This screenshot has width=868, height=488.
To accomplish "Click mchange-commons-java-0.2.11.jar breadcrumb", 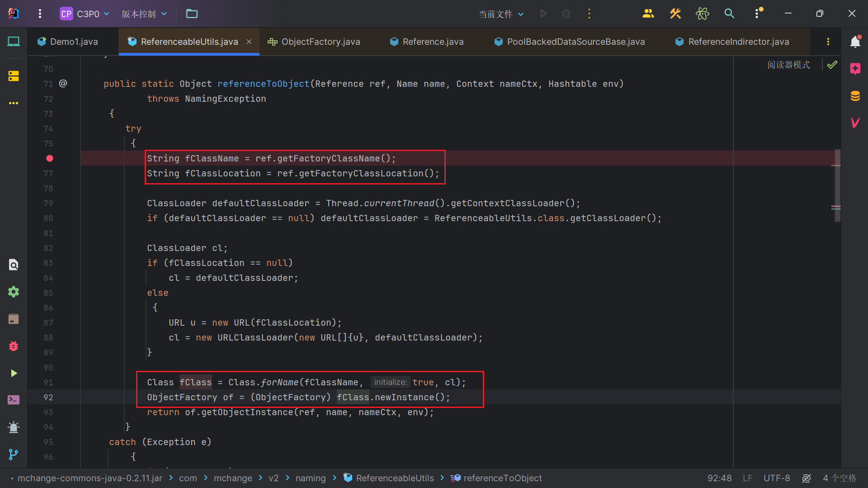I will tap(90, 478).
